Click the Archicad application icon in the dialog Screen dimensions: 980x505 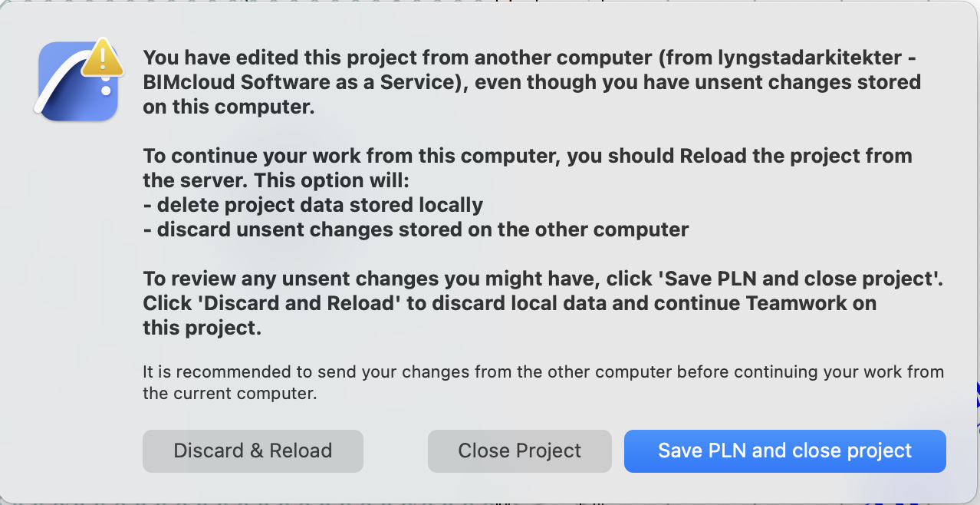point(75,86)
